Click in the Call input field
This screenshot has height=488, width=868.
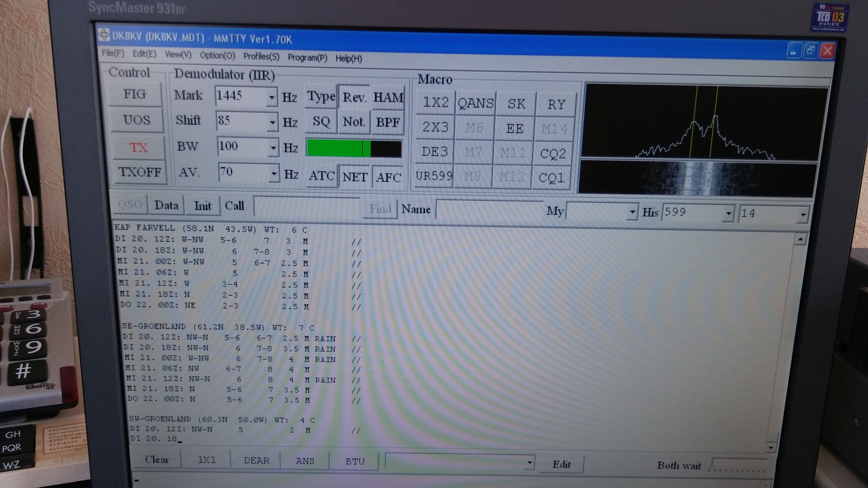coord(307,207)
